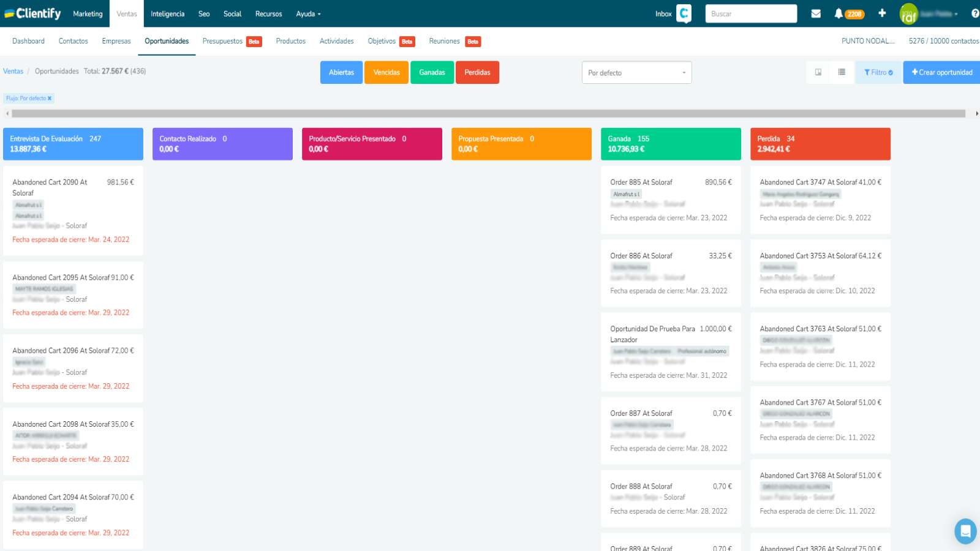Screen dimensions: 980x551
Task: Click the Crear oportunidad button
Action: coord(941,72)
